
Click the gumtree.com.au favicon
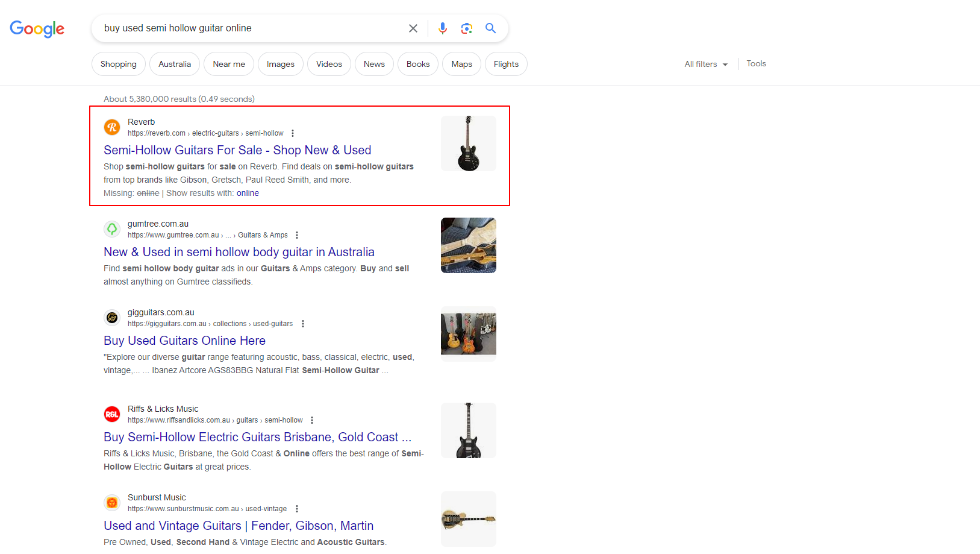112,229
